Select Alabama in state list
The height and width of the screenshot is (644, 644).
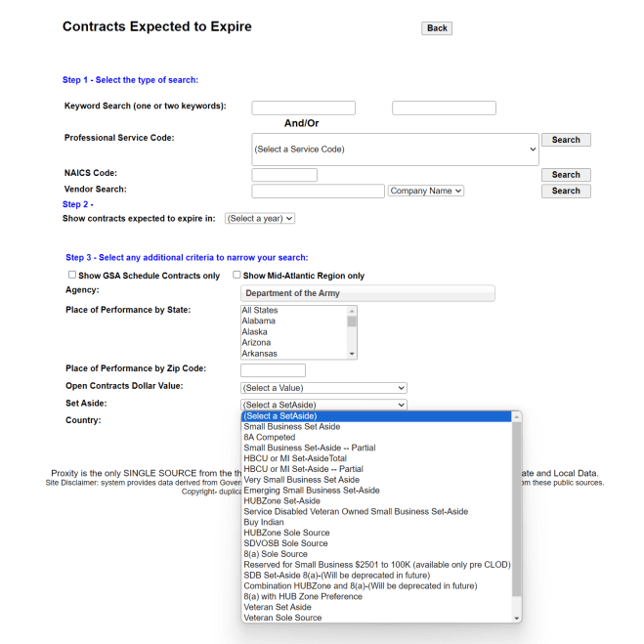[x=294, y=321]
